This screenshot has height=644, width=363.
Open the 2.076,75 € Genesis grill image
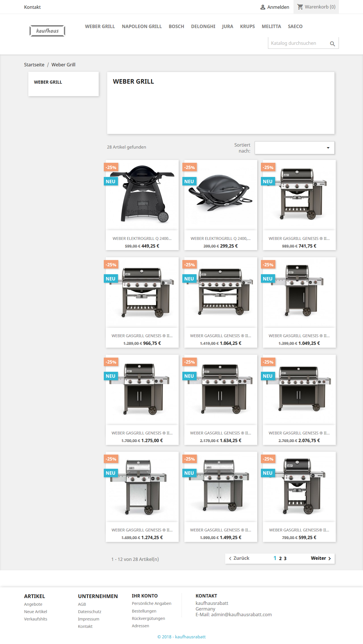click(x=299, y=390)
